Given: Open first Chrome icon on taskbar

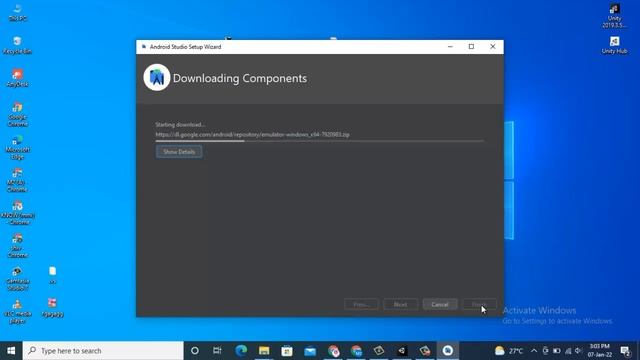Looking at the screenshot, I should pos(333,351).
